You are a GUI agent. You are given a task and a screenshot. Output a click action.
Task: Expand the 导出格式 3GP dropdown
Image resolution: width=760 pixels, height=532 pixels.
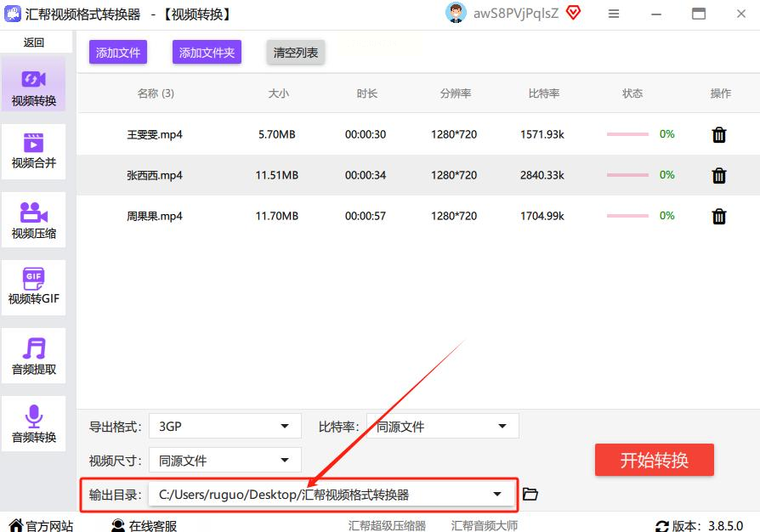click(x=225, y=427)
